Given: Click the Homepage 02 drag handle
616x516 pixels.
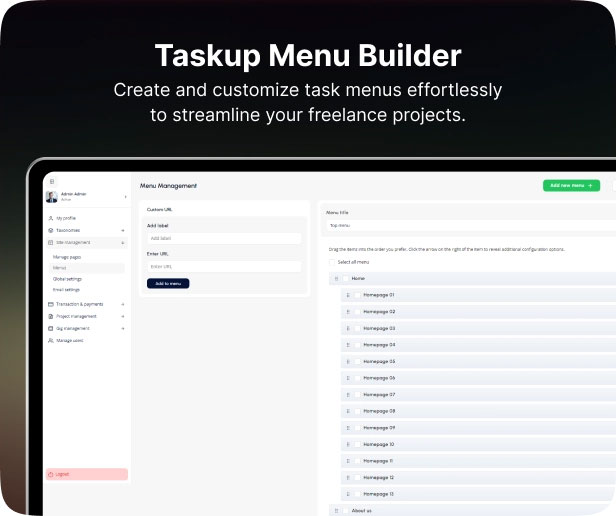Looking at the screenshot, I should tap(348, 312).
